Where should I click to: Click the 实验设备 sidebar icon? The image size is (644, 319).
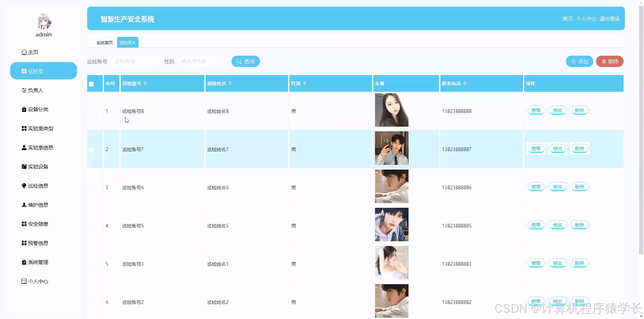(x=24, y=167)
